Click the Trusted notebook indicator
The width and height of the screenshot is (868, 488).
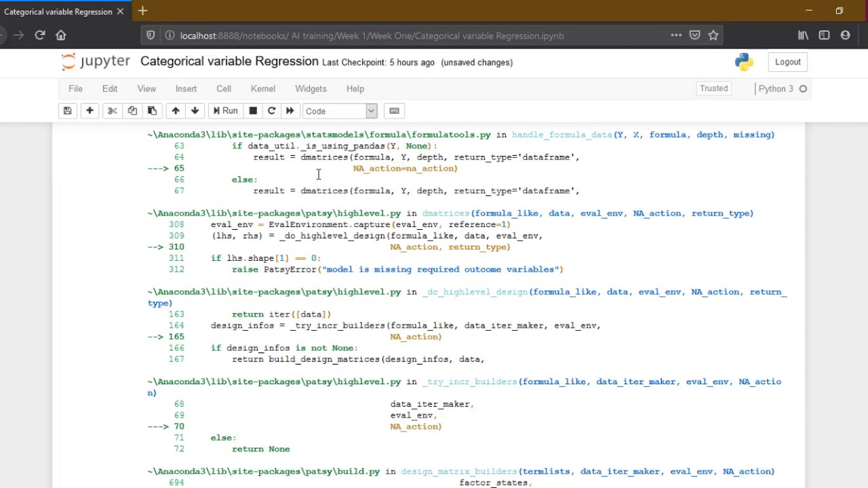point(714,89)
